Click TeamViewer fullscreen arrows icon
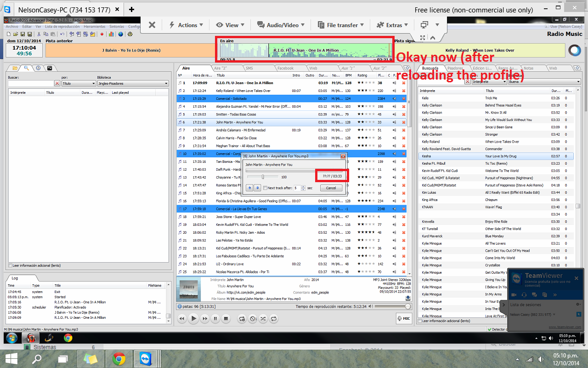588x368 pixels. click(422, 38)
